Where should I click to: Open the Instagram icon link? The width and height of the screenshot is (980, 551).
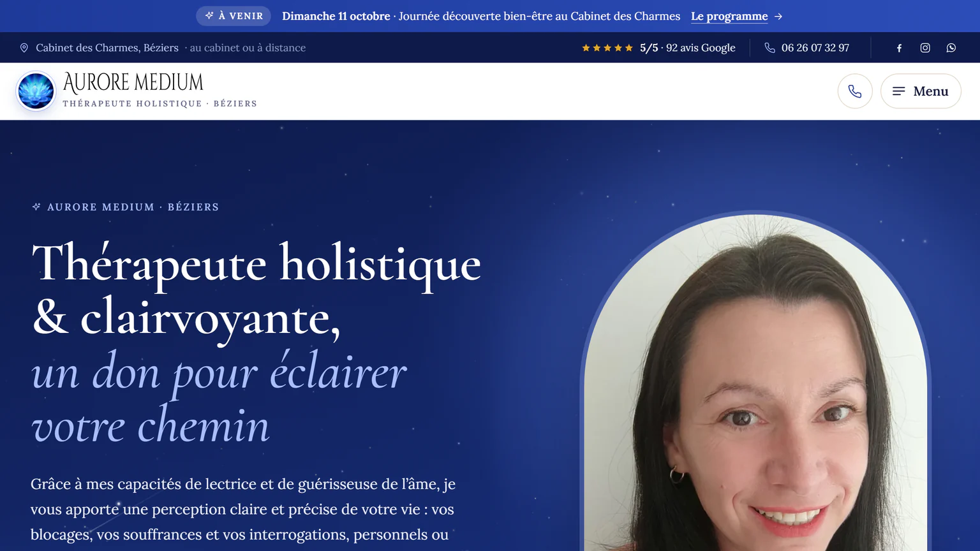click(x=925, y=48)
